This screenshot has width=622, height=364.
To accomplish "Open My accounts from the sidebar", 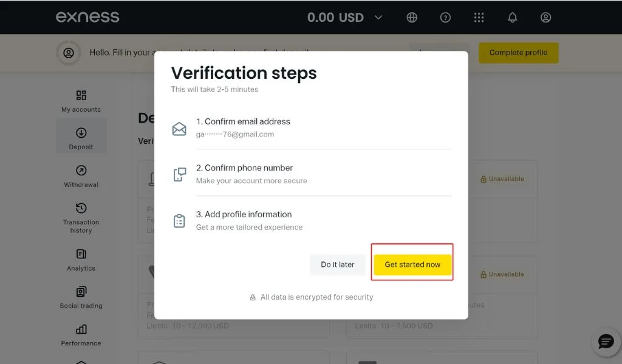I will click(81, 95).
